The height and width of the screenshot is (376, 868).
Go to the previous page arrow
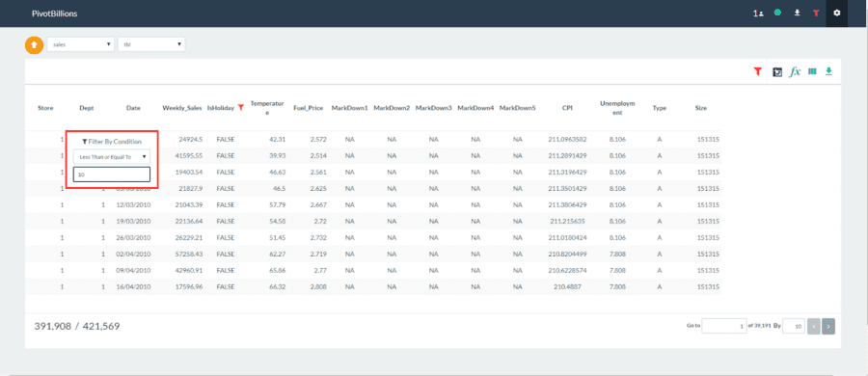click(814, 327)
